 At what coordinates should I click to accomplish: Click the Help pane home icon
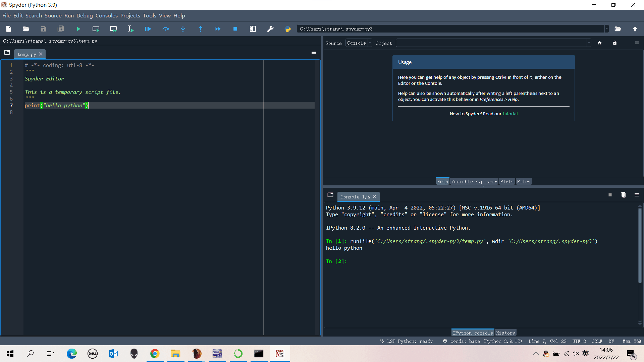[x=600, y=43]
